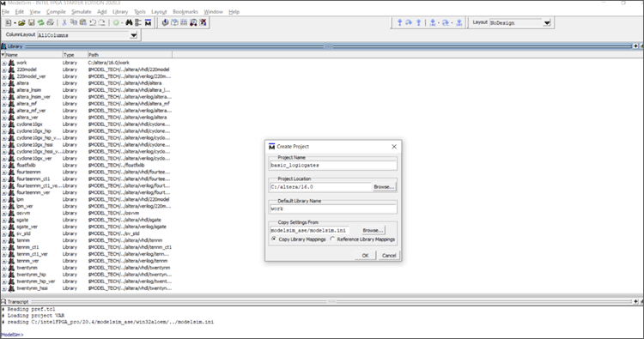Screen dimensions: 644x339
Task: Click the binoculars Find icon
Action: pos(129,22)
